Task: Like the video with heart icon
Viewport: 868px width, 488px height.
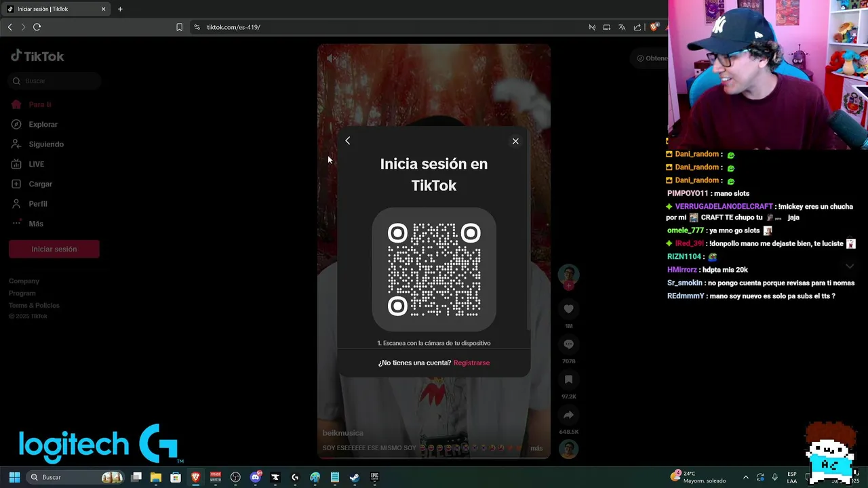Action: 568,309
